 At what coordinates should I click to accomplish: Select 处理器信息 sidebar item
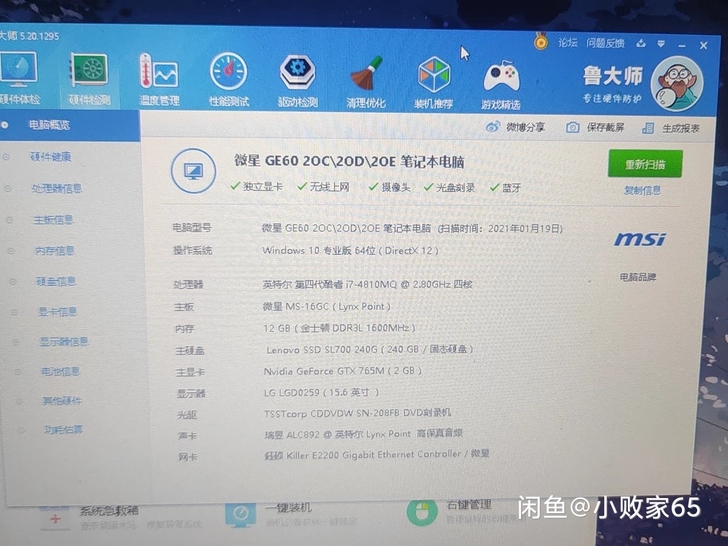57,188
